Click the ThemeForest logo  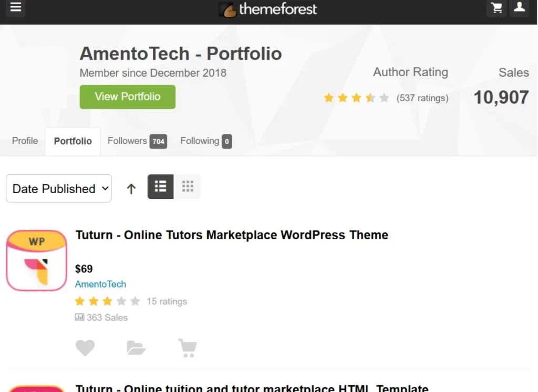coord(268,9)
